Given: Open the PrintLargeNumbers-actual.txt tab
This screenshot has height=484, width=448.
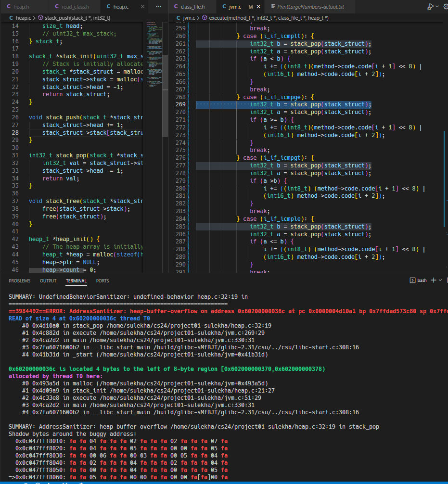Looking at the screenshot, I should click(311, 7).
